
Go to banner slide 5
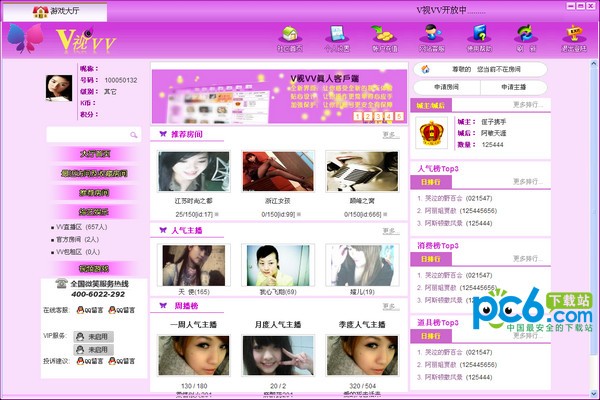coord(399,116)
